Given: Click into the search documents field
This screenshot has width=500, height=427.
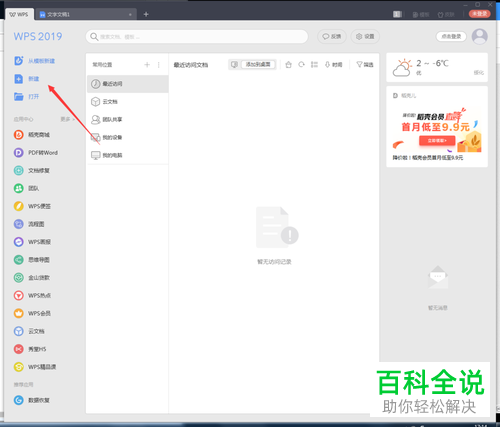Looking at the screenshot, I should 197,36.
